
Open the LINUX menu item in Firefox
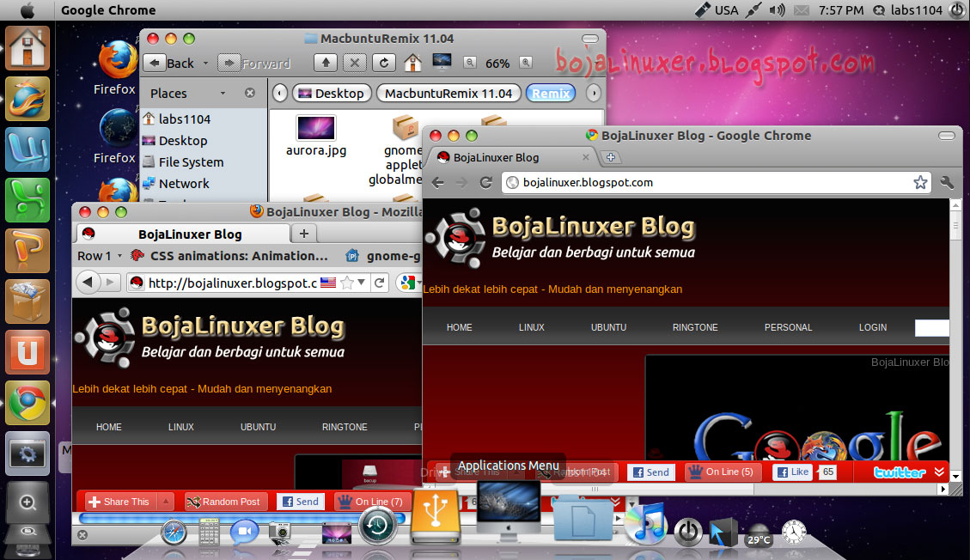[x=181, y=427]
